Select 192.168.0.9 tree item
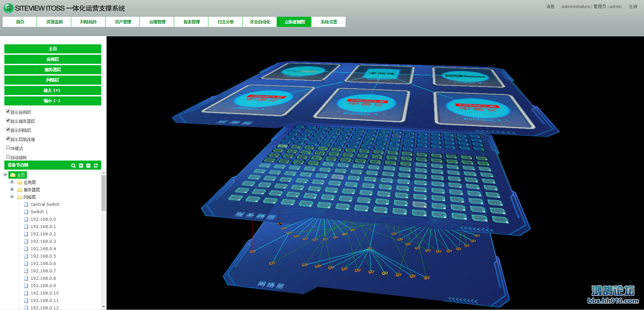 point(43,286)
